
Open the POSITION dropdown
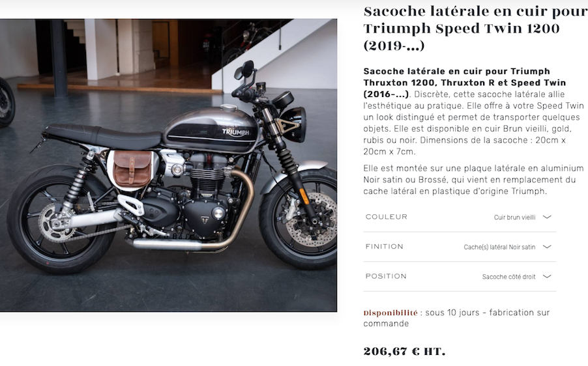point(460,277)
